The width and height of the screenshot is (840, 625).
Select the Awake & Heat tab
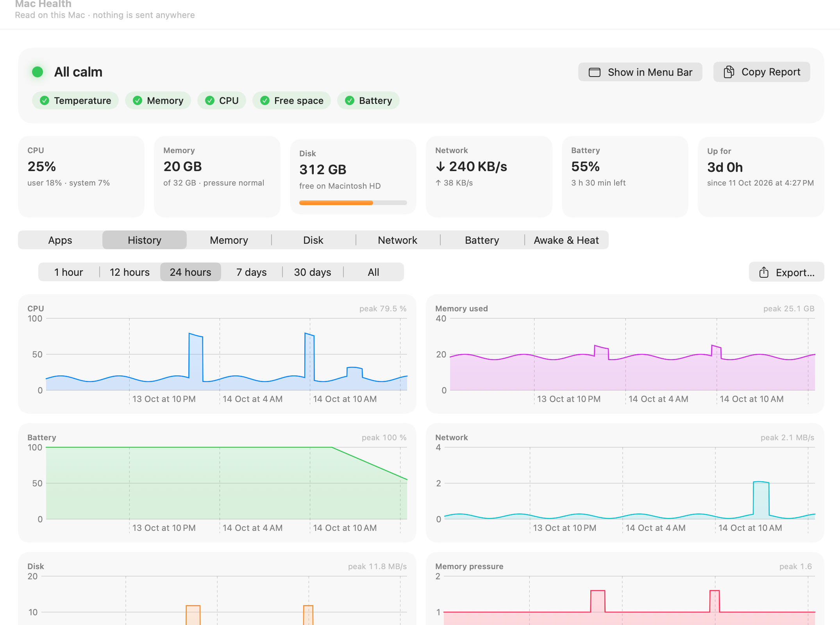567,240
